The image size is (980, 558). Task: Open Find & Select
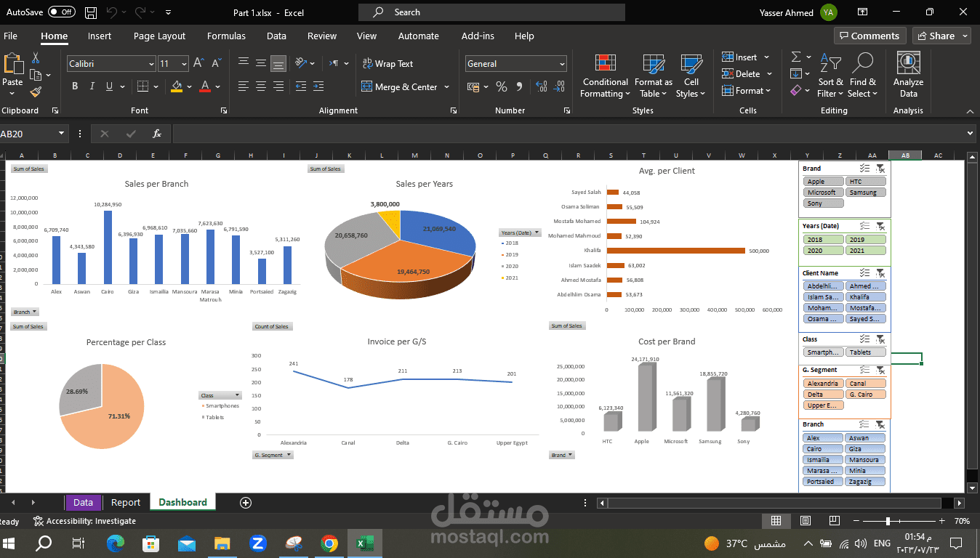(863, 76)
